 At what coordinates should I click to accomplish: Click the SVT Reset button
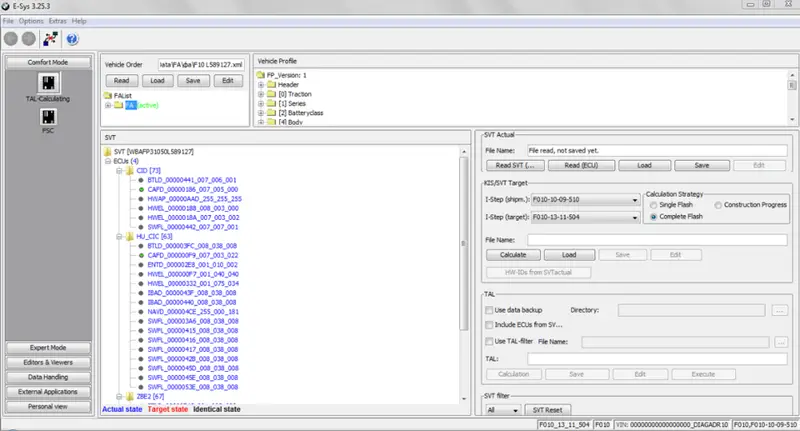click(547, 410)
